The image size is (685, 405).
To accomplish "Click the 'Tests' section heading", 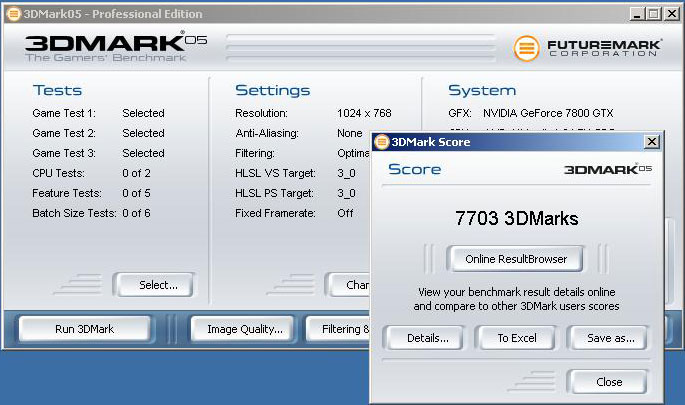I will (x=57, y=90).
